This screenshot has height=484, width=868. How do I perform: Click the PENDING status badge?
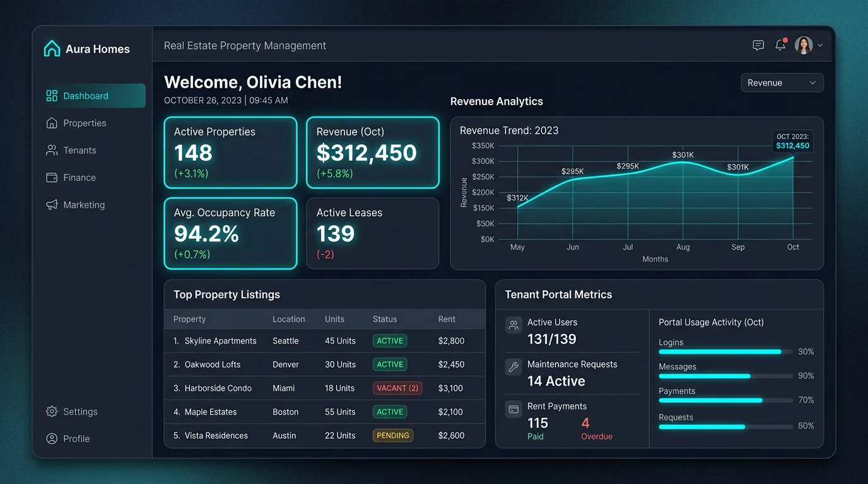[x=393, y=435]
